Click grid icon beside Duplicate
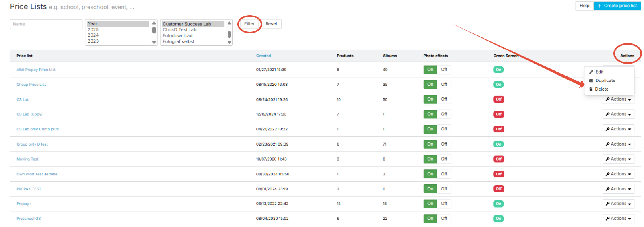Image resolution: width=644 pixels, height=227 pixels. 591,81
